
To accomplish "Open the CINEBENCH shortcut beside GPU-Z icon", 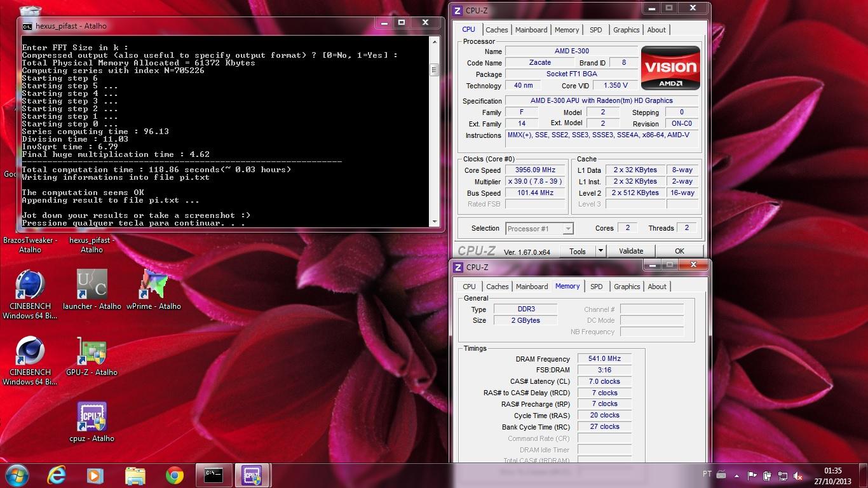I will (30, 360).
